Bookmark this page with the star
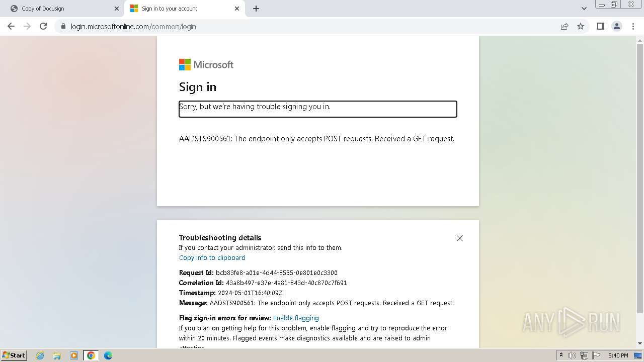This screenshot has height=362, width=644. 581,26
